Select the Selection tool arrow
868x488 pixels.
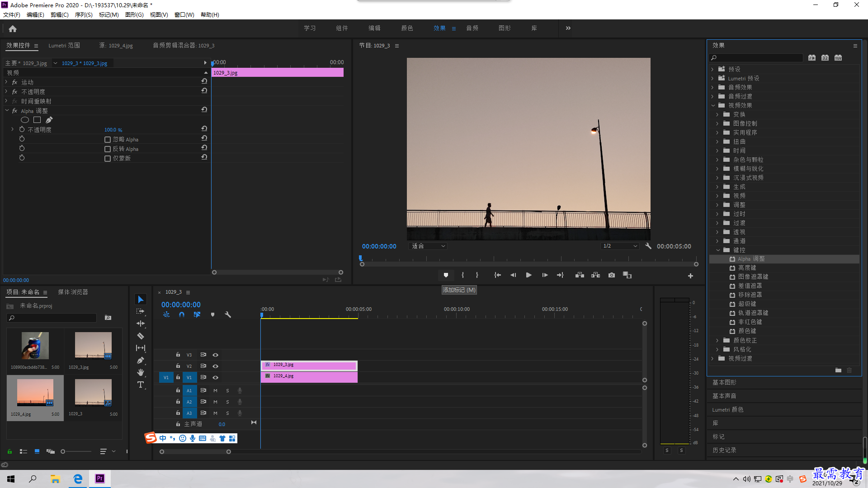click(x=141, y=300)
